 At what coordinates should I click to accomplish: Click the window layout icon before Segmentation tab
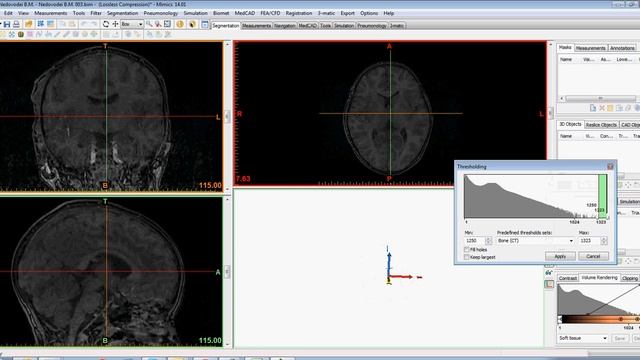tap(205, 24)
